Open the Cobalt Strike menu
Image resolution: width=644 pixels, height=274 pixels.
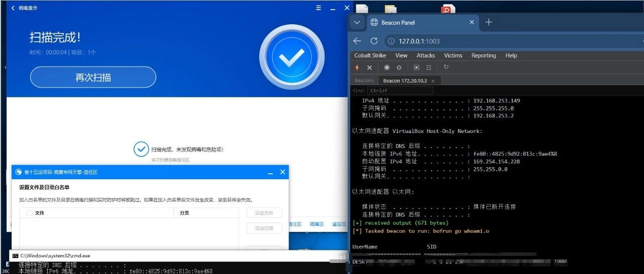(x=370, y=55)
